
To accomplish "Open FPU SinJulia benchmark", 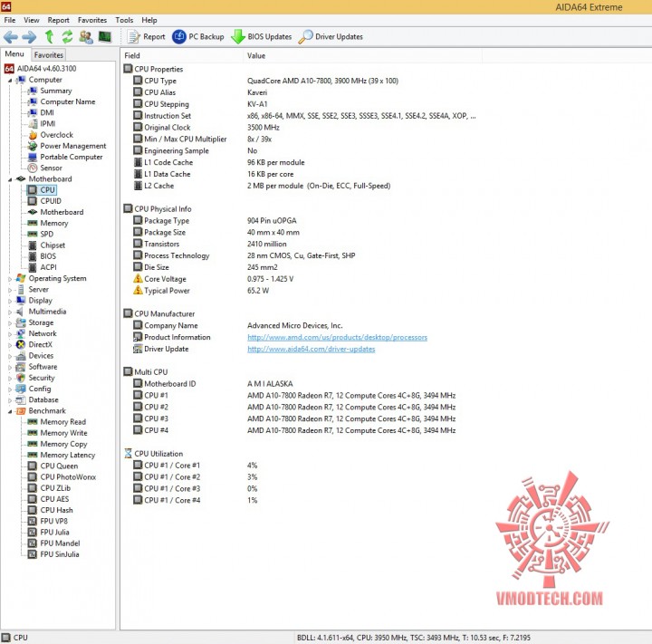I will [60, 554].
